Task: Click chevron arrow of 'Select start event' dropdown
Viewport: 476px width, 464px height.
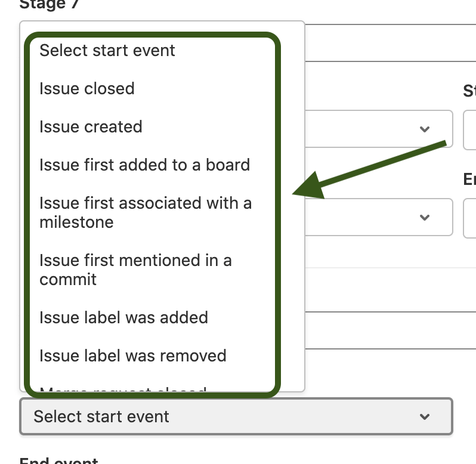Action: [425, 416]
